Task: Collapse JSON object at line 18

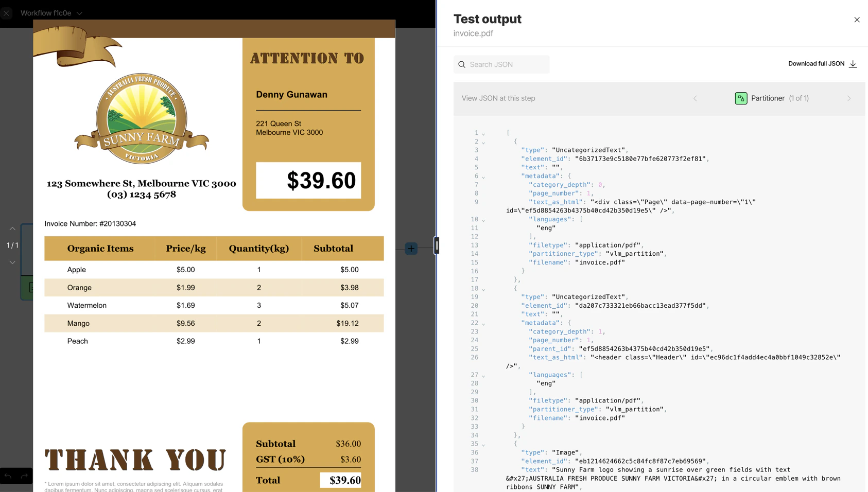Action: 483,289
